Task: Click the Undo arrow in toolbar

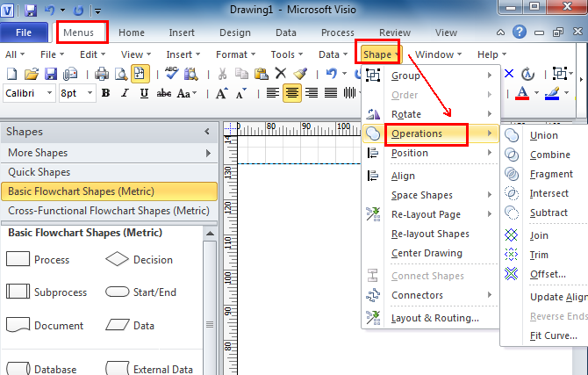Action: tap(331, 73)
